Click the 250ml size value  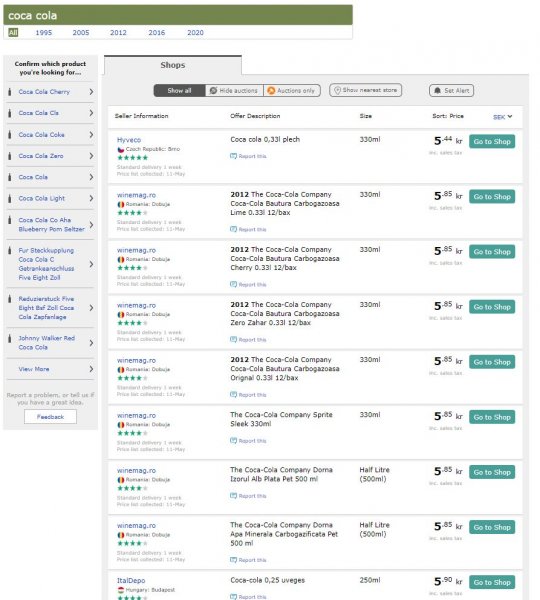[x=370, y=580]
